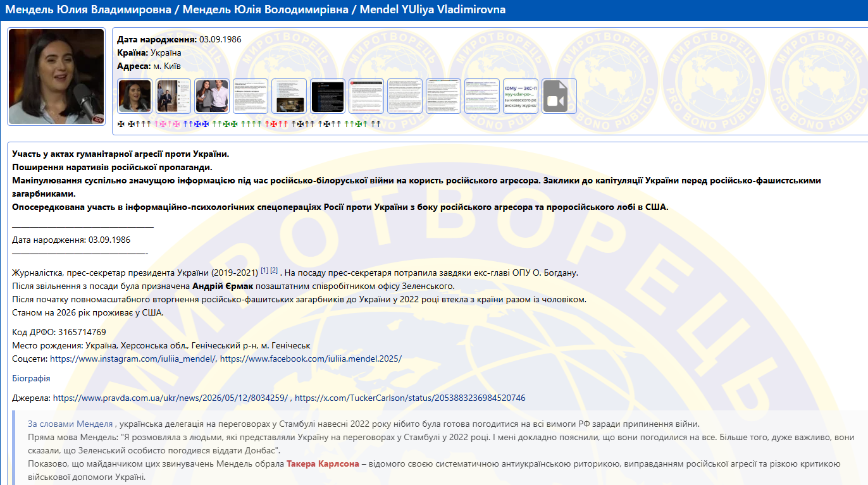Click the red crosses icon group
Screen dimensions: 868x485
(x=276, y=124)
